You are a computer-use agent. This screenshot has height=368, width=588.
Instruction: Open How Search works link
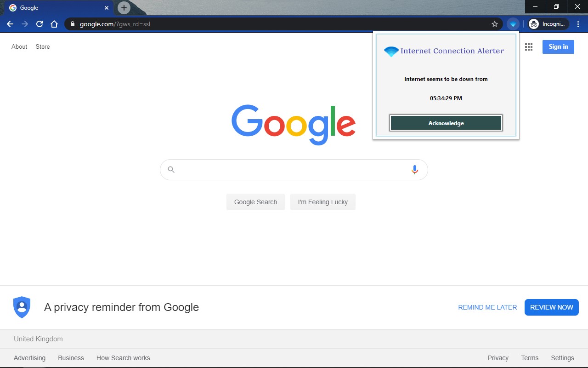tap(123, 358)
